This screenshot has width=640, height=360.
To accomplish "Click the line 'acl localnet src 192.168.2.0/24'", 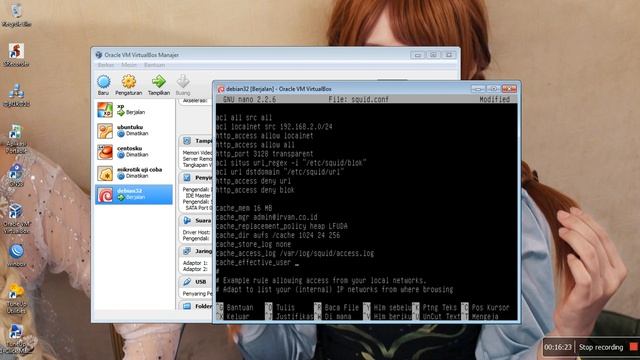I will coord(274,127).
